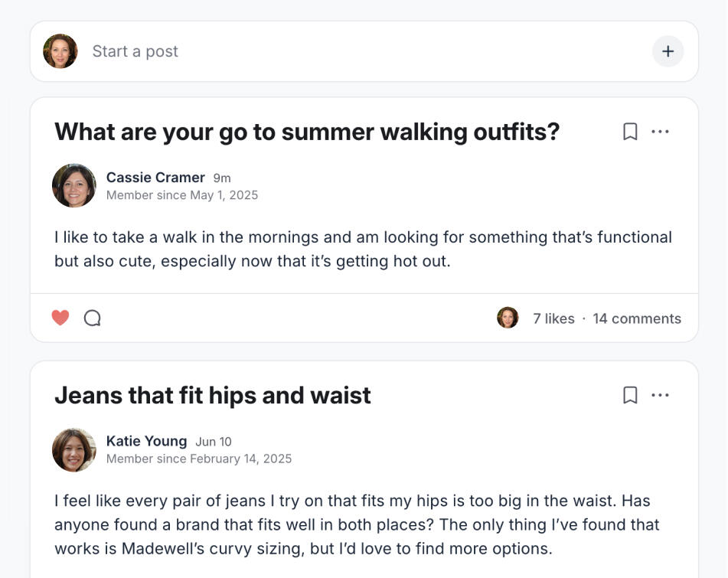The width and height of the screenshot is (728, 578).
Task: Click the liker avatar next to 7 likes
Action: pyautogui.click(x=508, y=318)
